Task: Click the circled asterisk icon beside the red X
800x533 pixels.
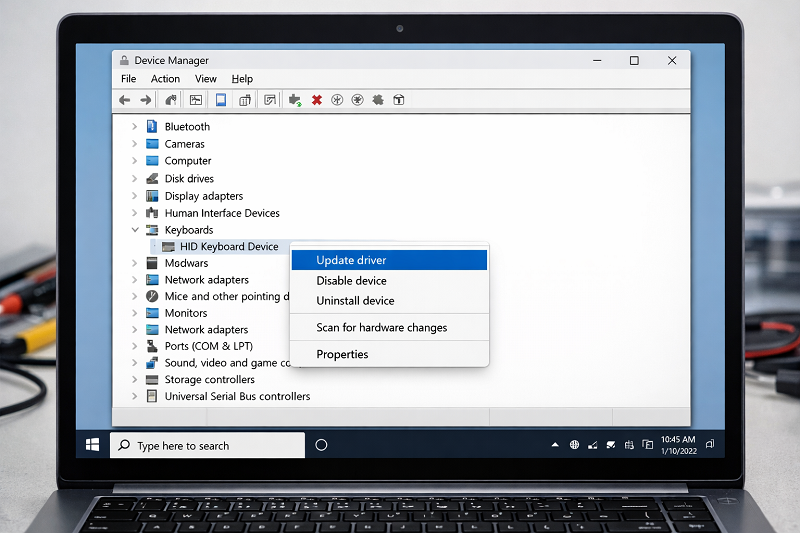Action: pos(337,100)
